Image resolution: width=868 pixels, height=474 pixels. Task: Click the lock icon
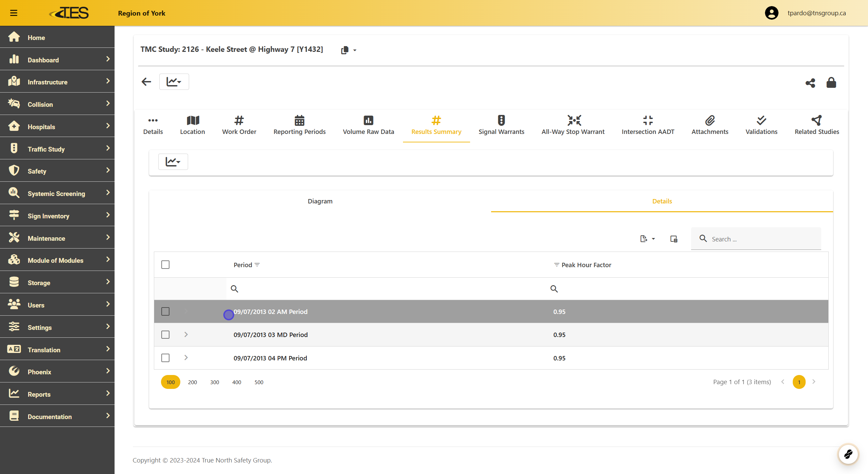coord(831,82)
